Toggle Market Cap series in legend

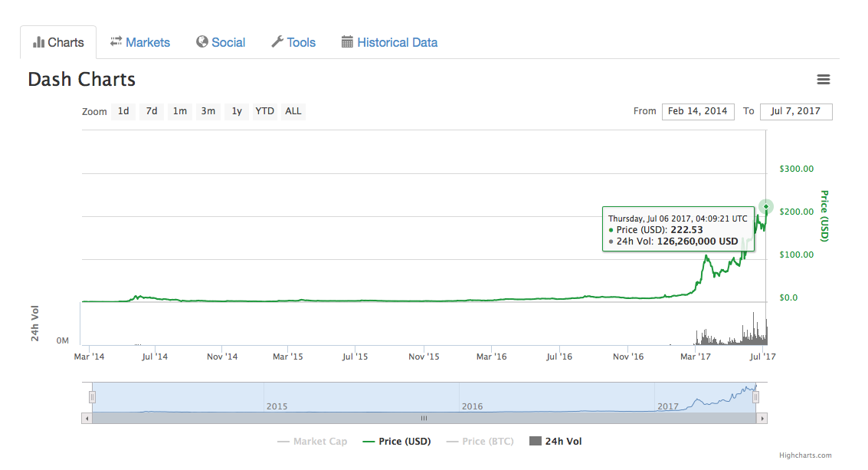pyautogui.click(x=313, y=442)
